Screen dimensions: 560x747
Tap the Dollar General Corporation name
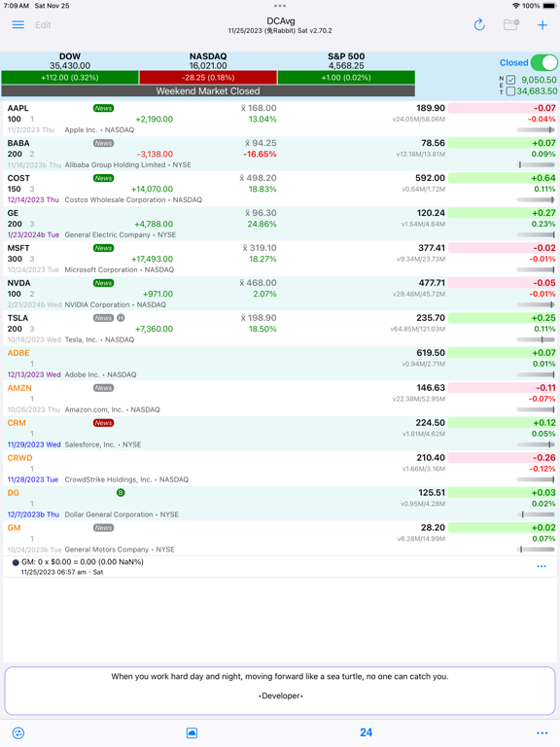pyautogui.click(x=109, y=515)
